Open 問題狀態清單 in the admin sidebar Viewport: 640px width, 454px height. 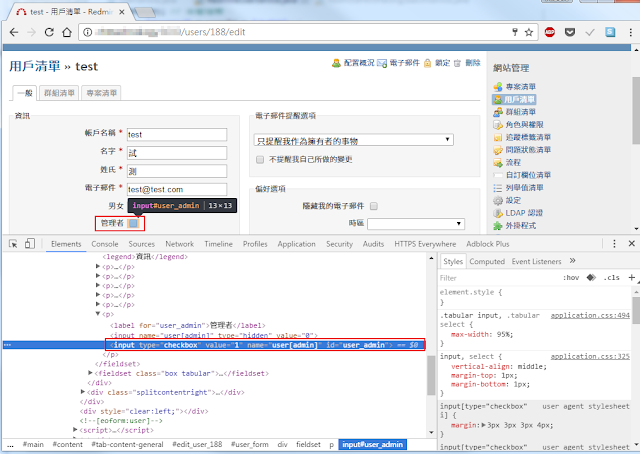(528, 150)
